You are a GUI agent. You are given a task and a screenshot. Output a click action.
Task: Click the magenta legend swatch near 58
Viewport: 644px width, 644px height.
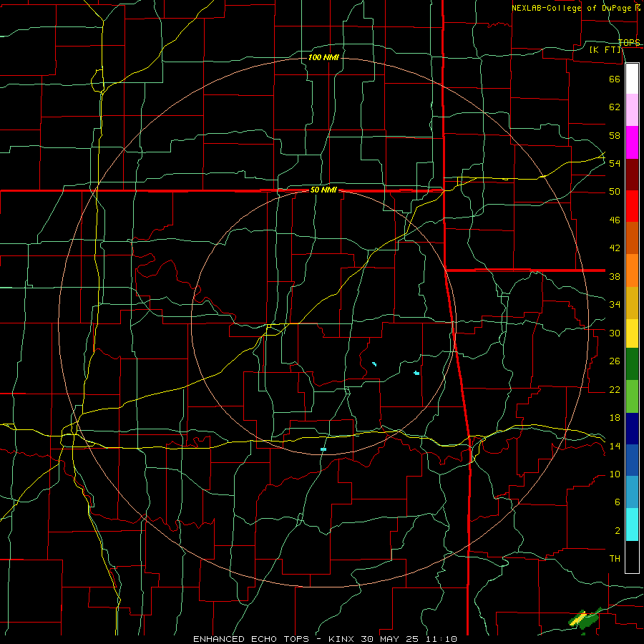point(632,142)
